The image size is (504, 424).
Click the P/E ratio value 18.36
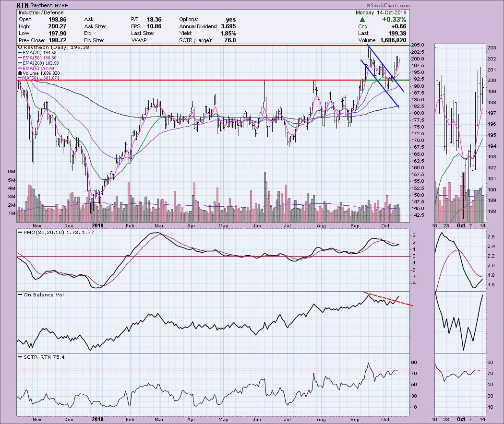154,20
